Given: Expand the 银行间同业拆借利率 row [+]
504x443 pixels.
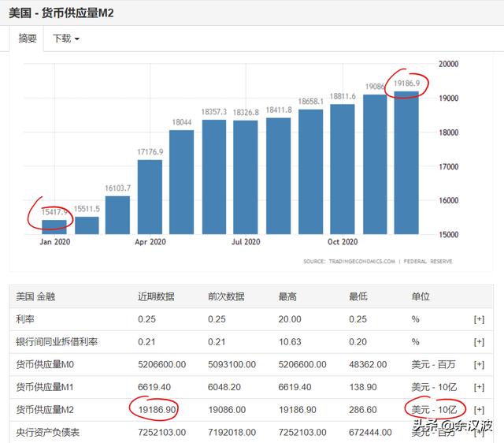Looking at the screenshot, I should [479, 341].
